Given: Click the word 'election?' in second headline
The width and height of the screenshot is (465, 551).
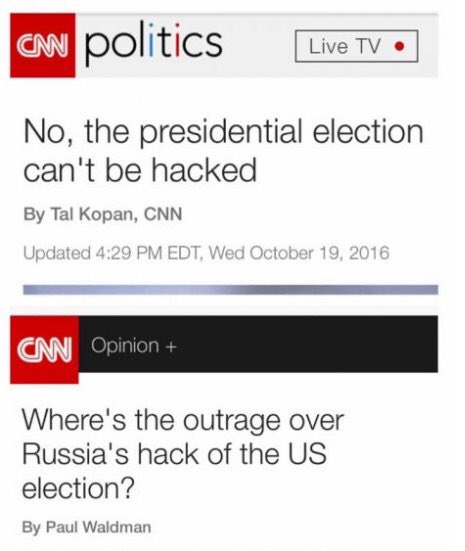Looking at the screenshot, I should coord(78,488).
